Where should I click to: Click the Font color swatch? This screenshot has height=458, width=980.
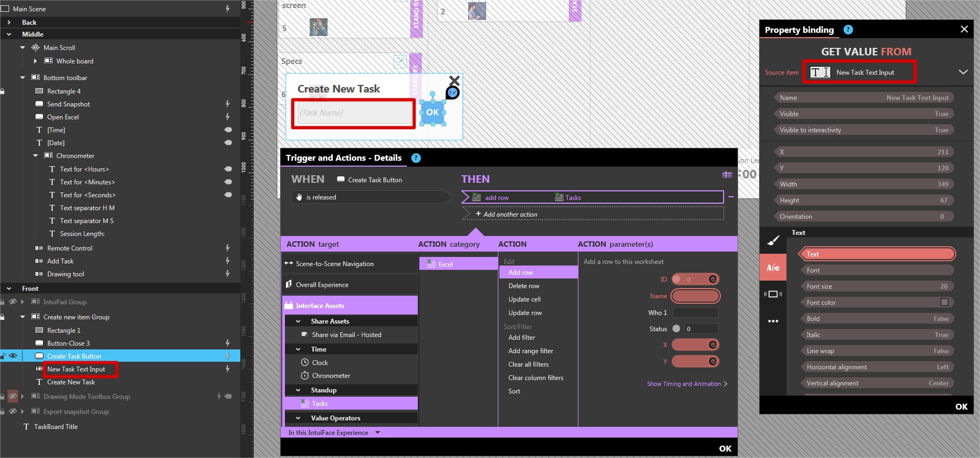[x=944, y=302]
